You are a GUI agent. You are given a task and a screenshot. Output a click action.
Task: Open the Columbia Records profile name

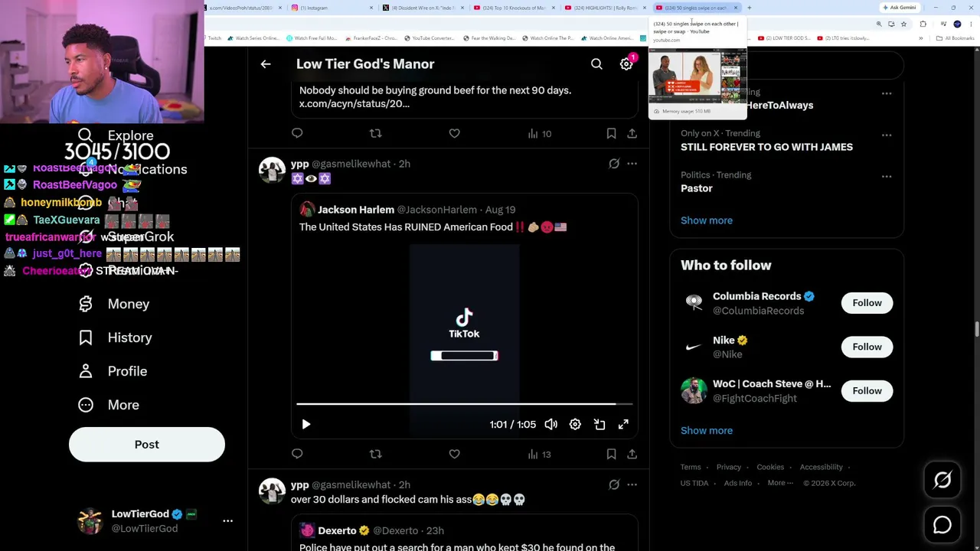tap(756, 296)
